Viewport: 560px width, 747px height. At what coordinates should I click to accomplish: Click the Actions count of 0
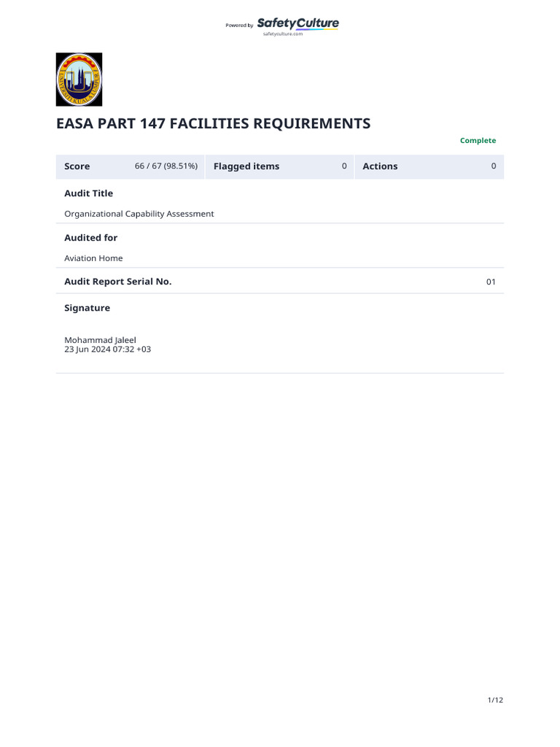pyautogui.click(x=493, y=166)
